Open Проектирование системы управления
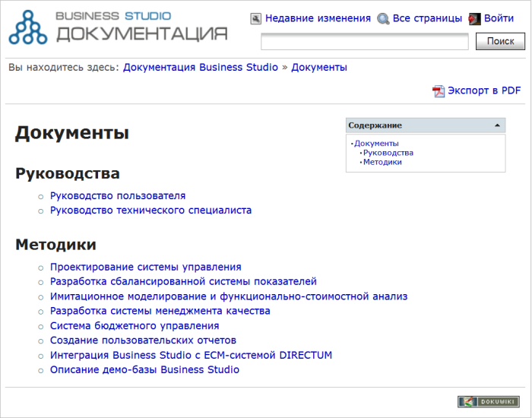The width and height of the screenshot is (532, 418). point(145,267)
